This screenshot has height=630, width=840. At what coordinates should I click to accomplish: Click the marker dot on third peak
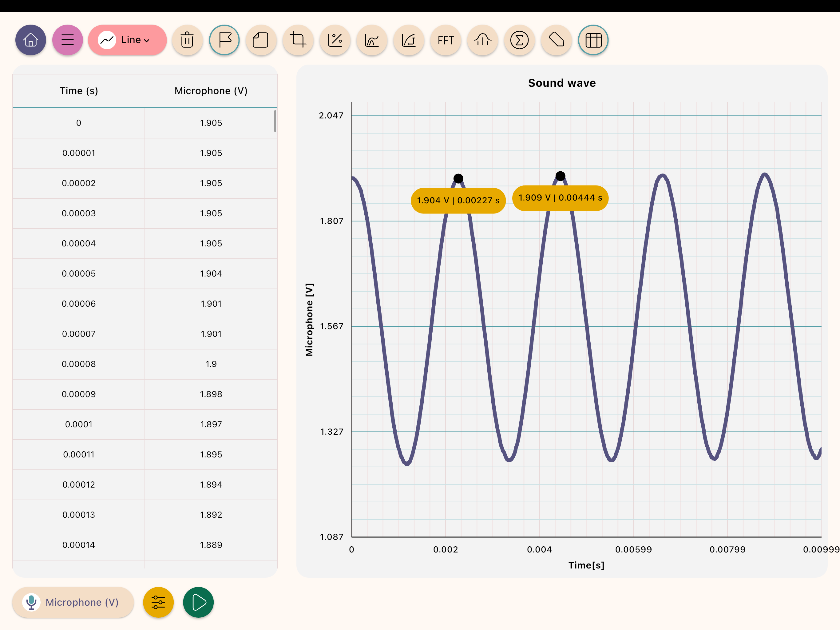tap(560, 176)
